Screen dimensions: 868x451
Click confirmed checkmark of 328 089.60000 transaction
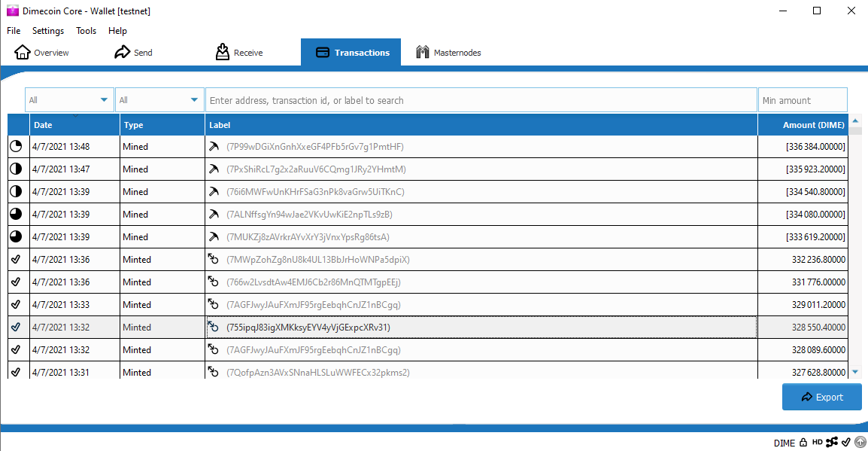16,349
